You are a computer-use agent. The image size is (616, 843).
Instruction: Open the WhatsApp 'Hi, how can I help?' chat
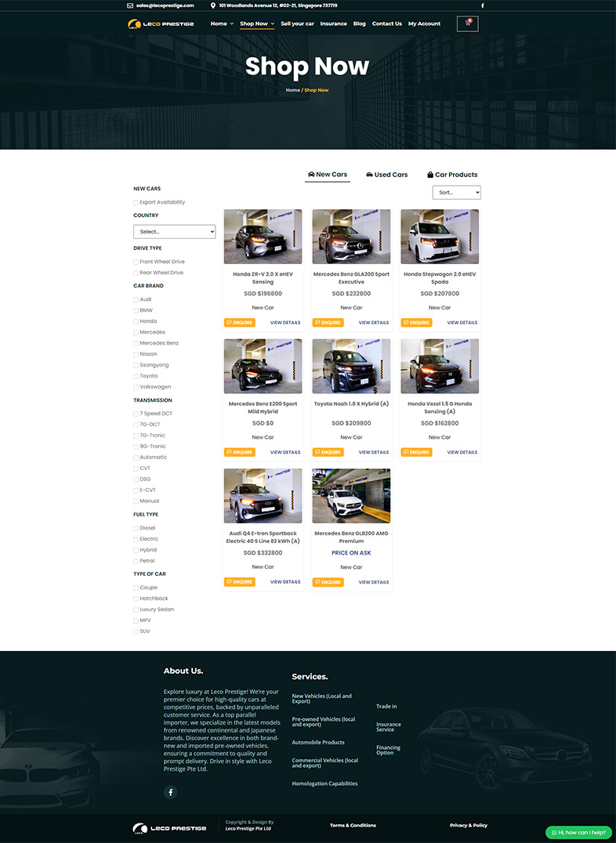click(x=578, y=832)
